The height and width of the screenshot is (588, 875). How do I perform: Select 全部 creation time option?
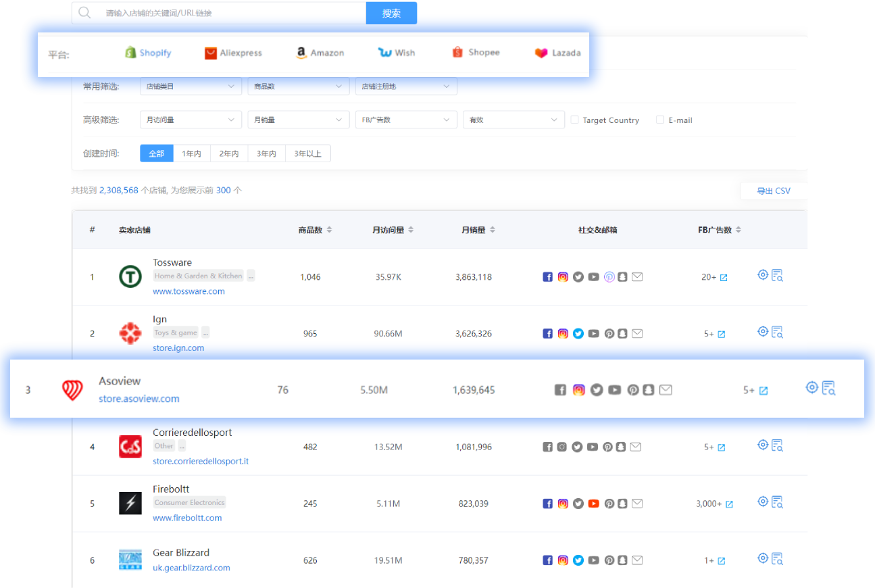coord(157,153)
